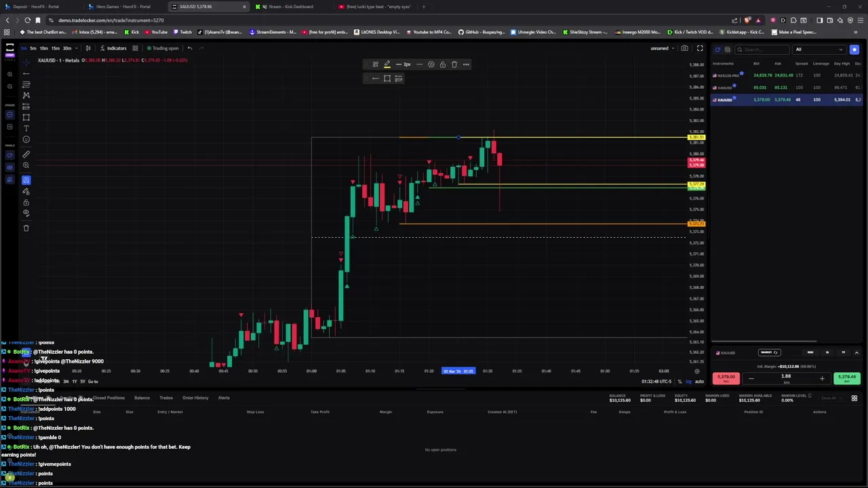
Task: Open the long/short position tool
Action: click(x=26, y=106)
